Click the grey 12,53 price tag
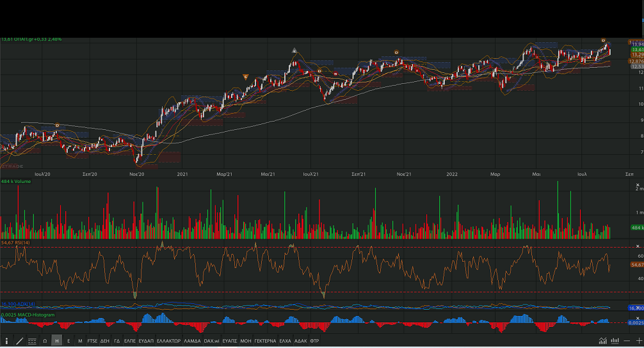 pyautogui.click(x=637, y=67)
